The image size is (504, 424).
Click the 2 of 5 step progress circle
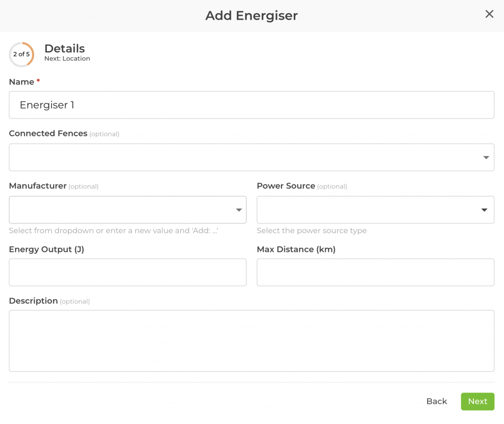tap(22, 55)
